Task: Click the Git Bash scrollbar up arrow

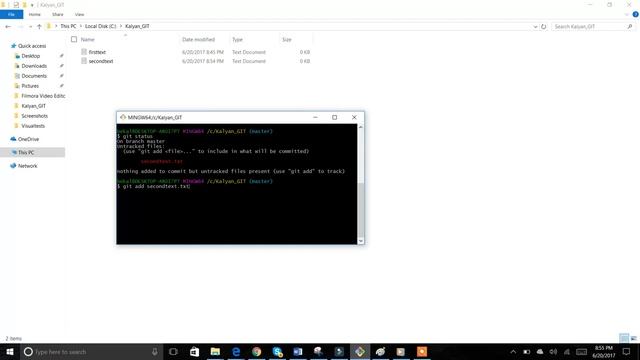Action: [360, 127]
